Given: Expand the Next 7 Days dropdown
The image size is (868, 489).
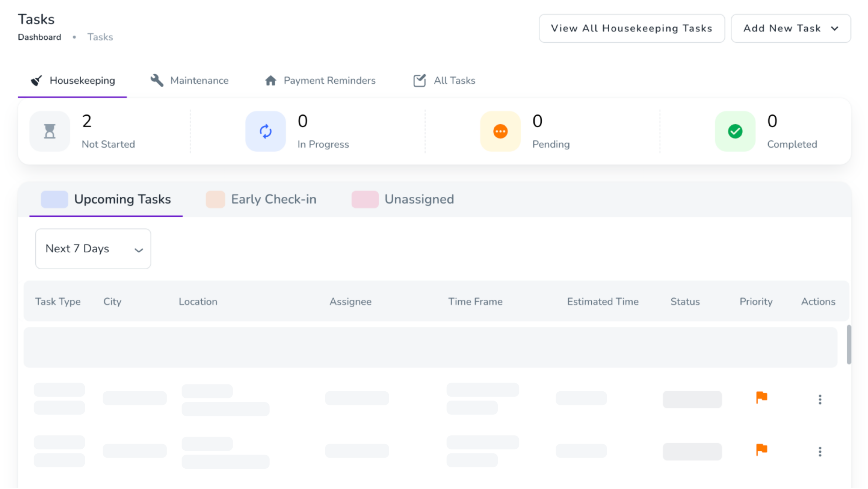Looking at the screenshot, I should [x=93, y=249].
